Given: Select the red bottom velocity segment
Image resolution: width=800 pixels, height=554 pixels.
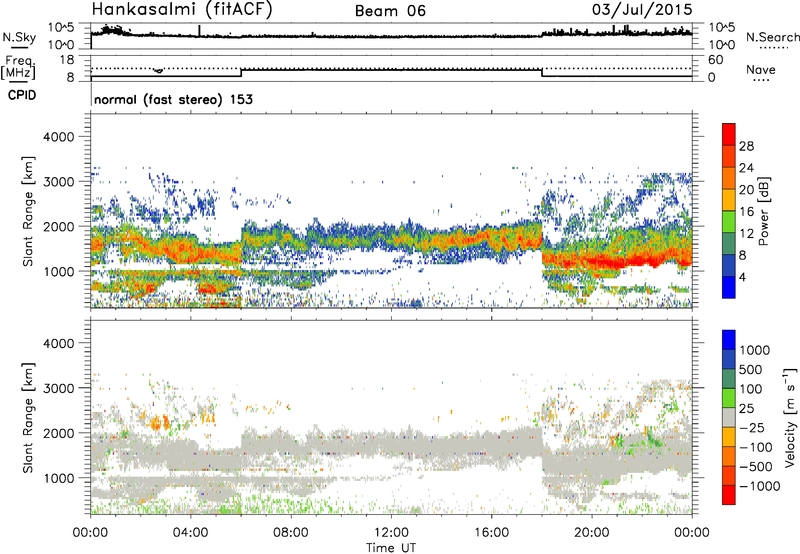Looking at the screenshot, I should [x=729, y=495].
